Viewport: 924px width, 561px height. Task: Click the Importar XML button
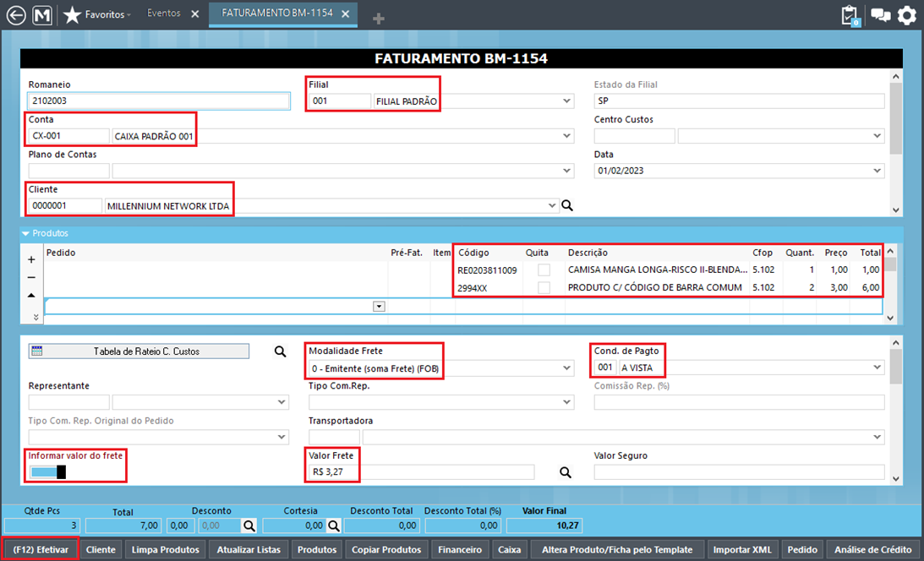point(742,550)
